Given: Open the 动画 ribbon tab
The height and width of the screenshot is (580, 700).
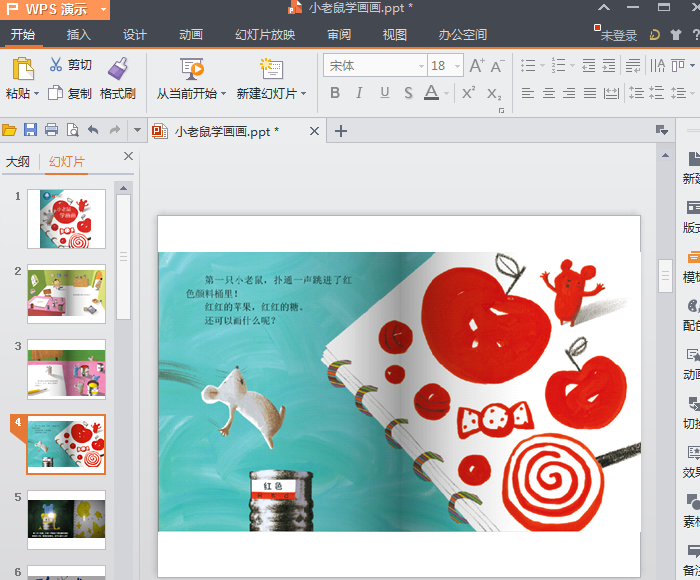Looking at the screenshot, I should point(191,34).
